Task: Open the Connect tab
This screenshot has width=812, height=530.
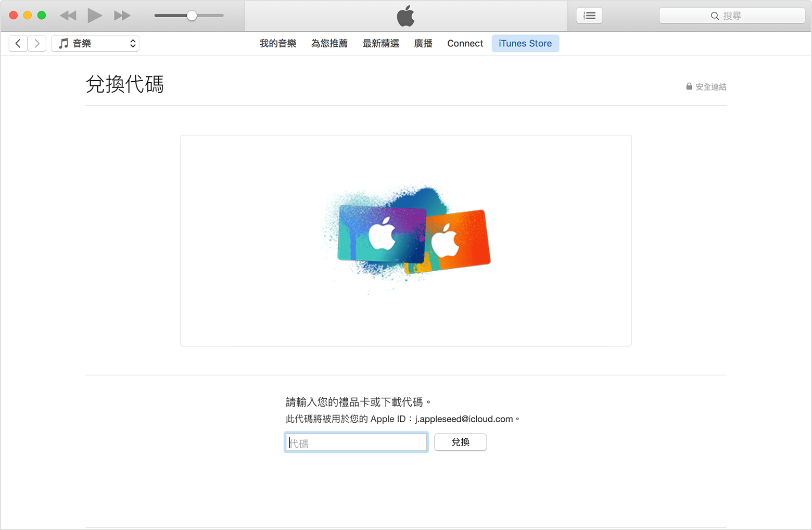Action: (x=465, y=43)
